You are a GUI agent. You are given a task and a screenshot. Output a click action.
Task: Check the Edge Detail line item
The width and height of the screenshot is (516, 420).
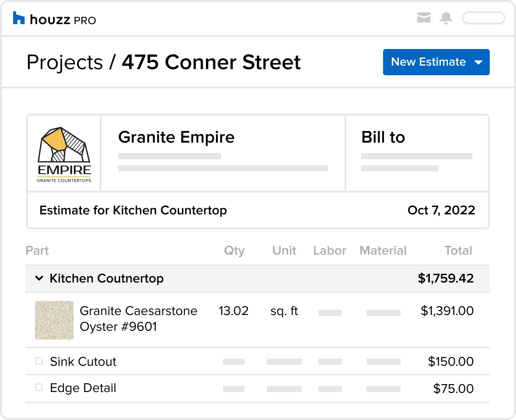pyautogui.click(x=39, y=387)
